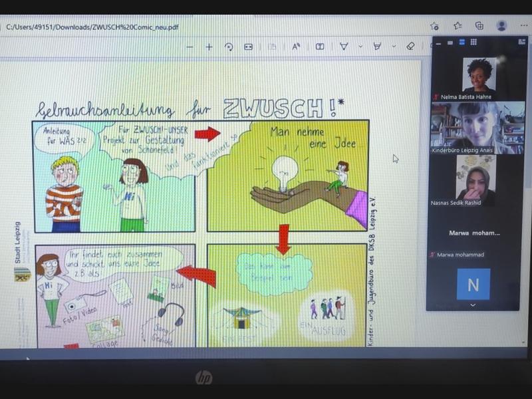532x399 pixels.
Task: Switch video panel to grid view
Action: click(473, 43)
